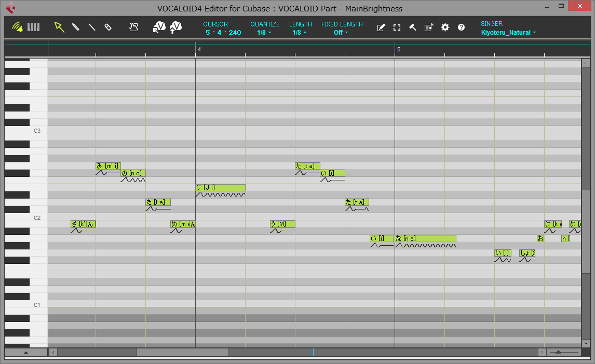Toggle the speaker audition icon

(17, 27)
